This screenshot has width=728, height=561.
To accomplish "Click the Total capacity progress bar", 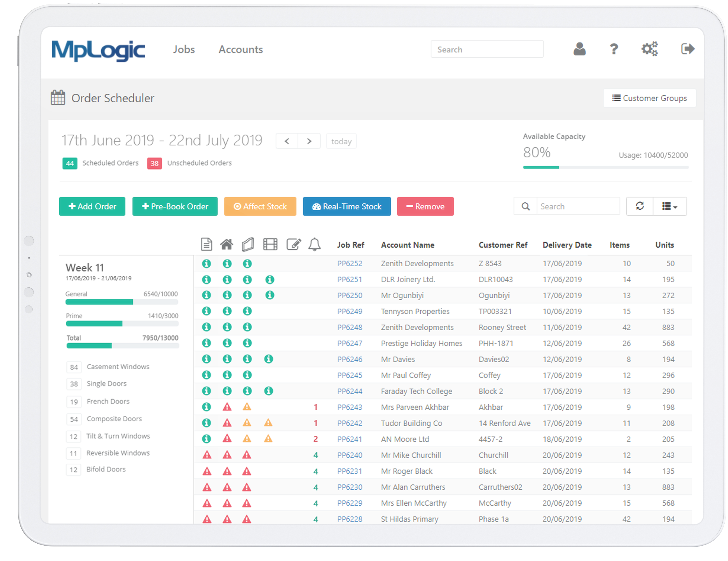I will [x=123, y=346].
